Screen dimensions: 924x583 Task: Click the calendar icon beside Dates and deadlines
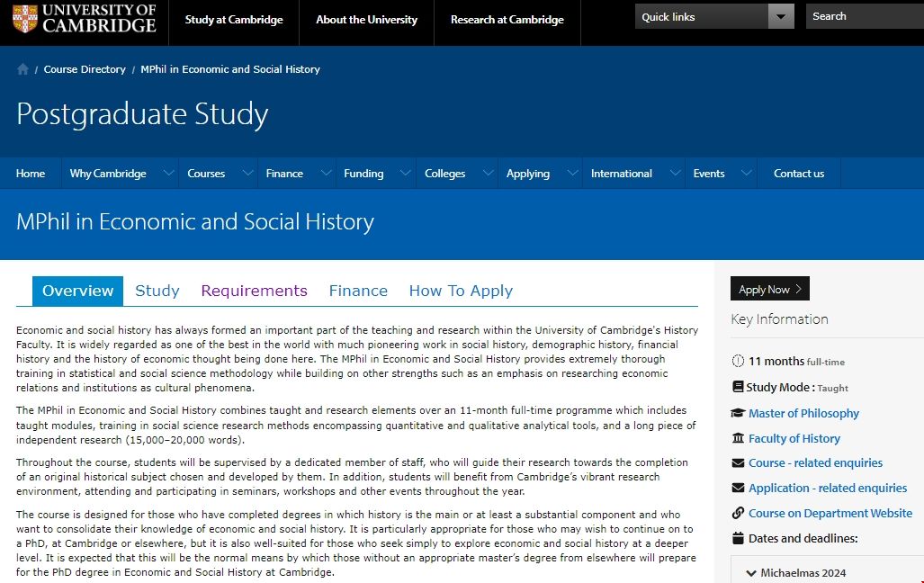[x=739, y=539]
